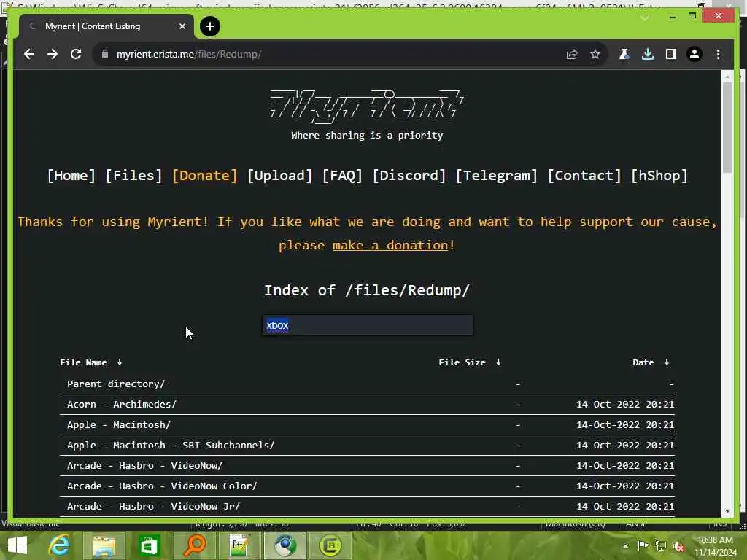747x560 pixels.
Task: Launch Internet Explorer from the taskbar
Action: [60, 545]
